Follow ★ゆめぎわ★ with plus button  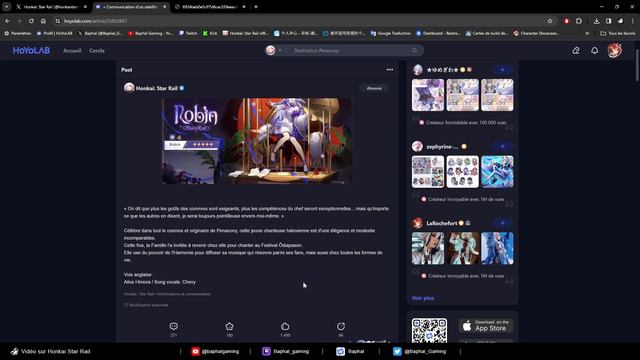click(x=502, y=70)
